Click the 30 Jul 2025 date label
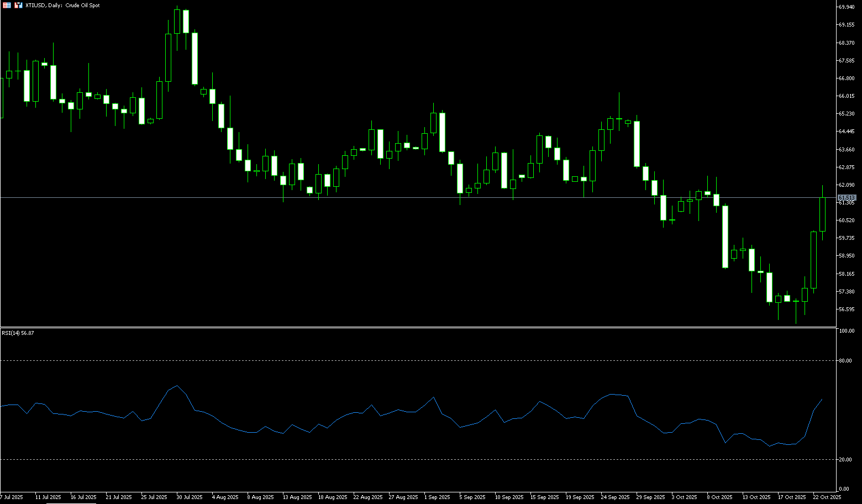This screenshot has height=504, width=862. [x=190, y=497]
